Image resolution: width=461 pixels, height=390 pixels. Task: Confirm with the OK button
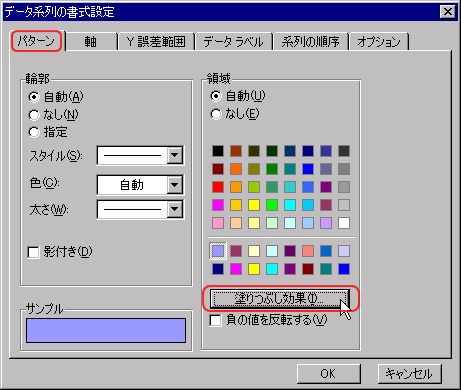click(x=329, y=374)
